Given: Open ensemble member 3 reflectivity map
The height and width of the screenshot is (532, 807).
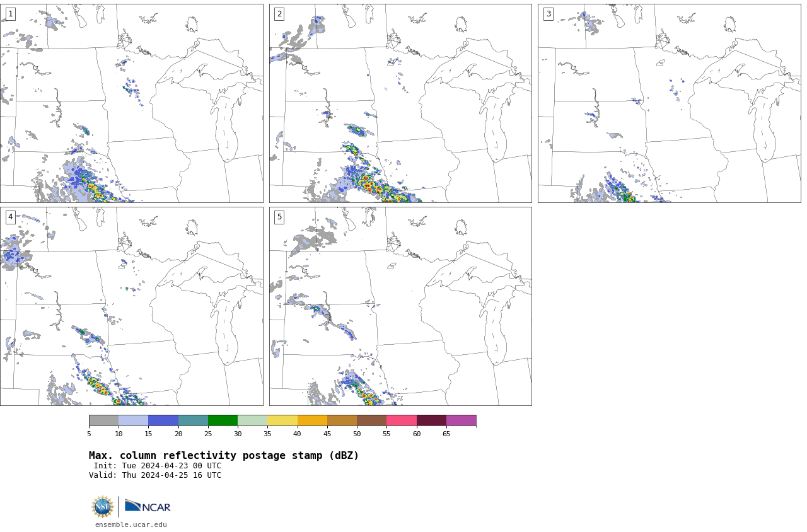Looking at the screenshot, I should [x=669, y=103].
